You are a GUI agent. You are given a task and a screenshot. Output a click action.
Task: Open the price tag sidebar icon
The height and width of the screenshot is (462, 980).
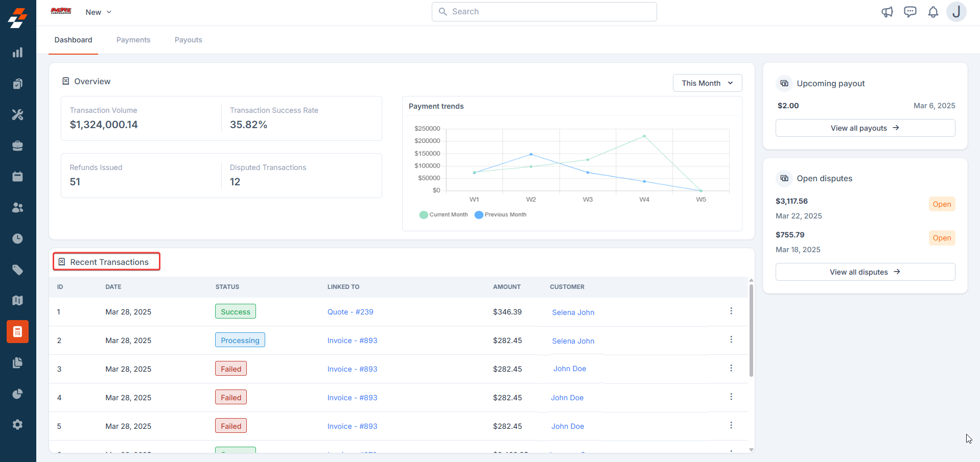click(18, 270)
